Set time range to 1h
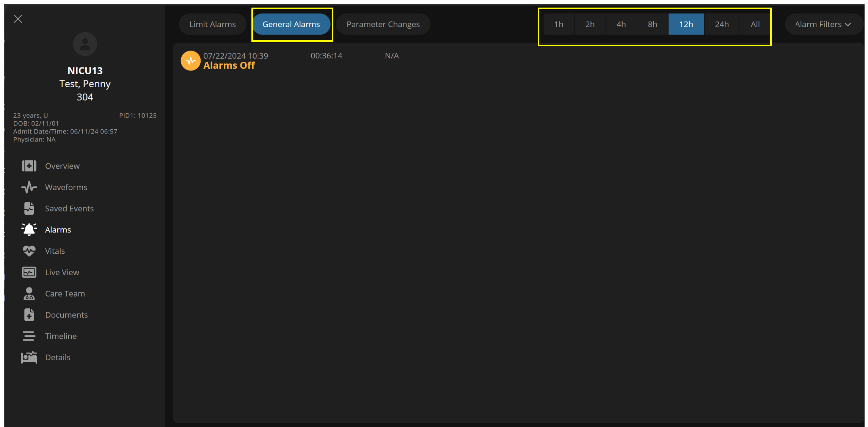 point(559,24)
